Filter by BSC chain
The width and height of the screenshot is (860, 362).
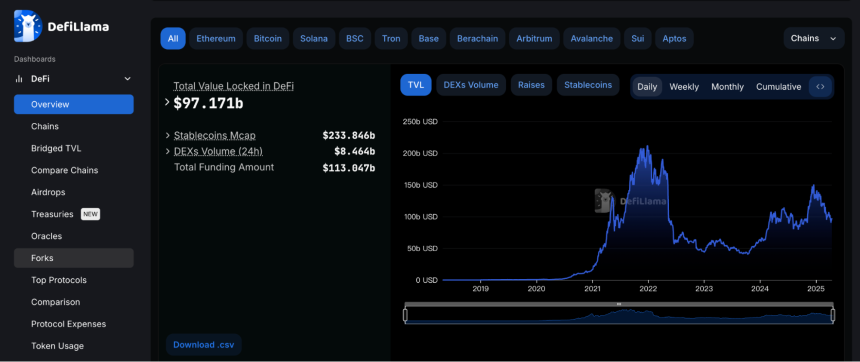pos(355,38)
